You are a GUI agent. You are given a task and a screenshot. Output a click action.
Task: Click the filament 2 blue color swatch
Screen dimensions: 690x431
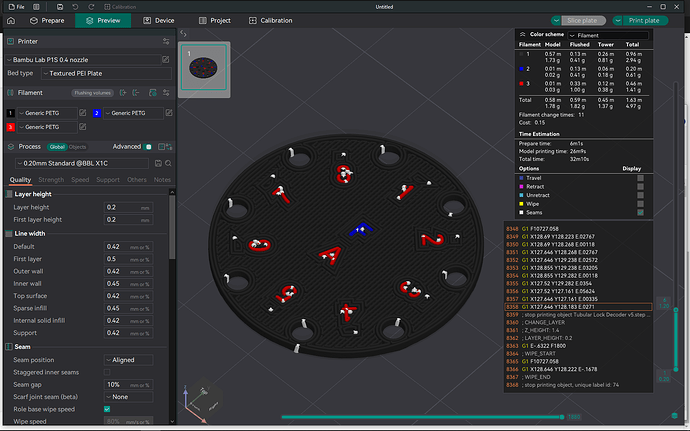[97, 113]
